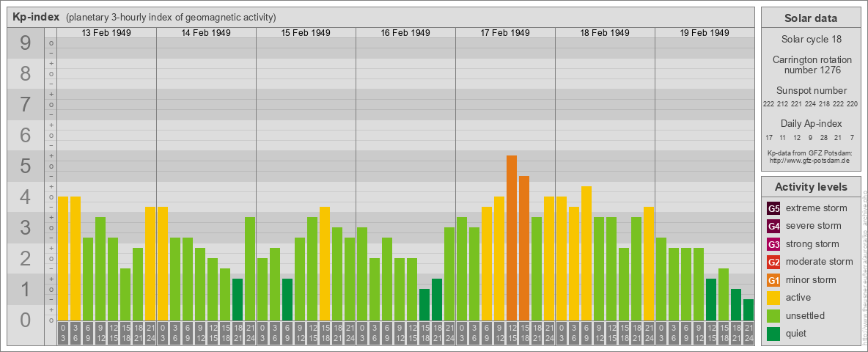Image resolution: width=868 pixels, height=352 pixels.
Task: Select the light green 'unsettled' legend swatch
Action: coord(773,316)
